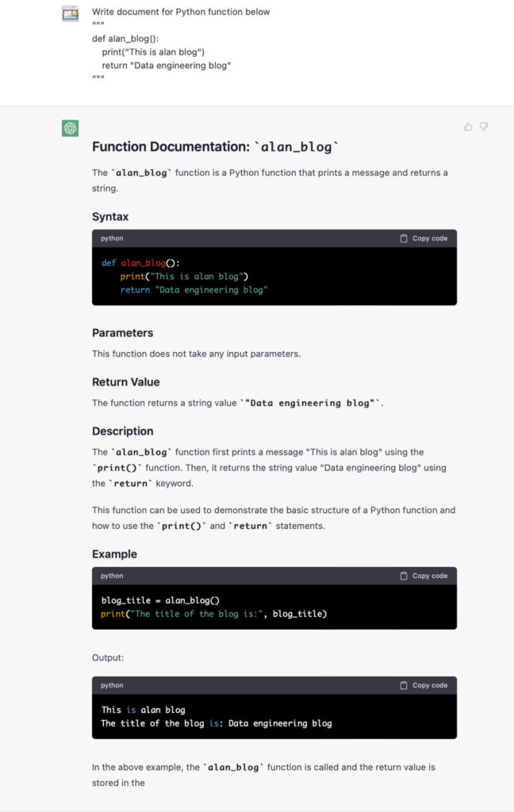This screenshot has height=812, width=514.
Task: Click the python label on the Example block
Action: (112, 576)
